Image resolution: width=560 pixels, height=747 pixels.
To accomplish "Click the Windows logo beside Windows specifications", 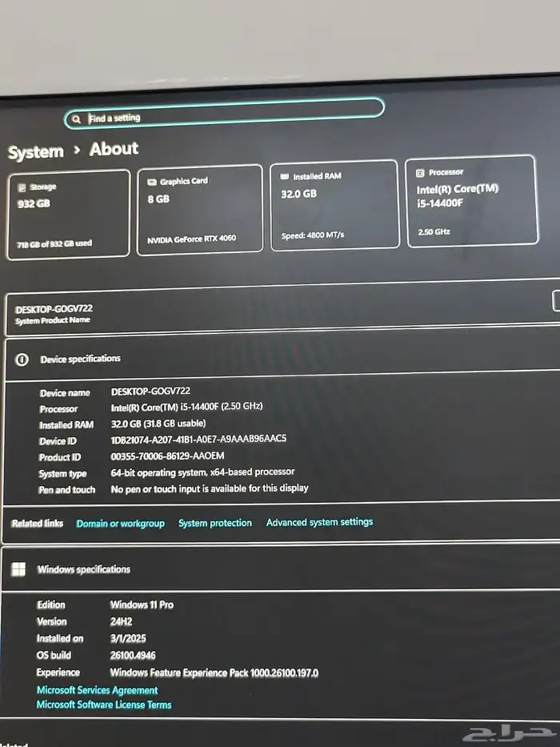I will (18, 569).
